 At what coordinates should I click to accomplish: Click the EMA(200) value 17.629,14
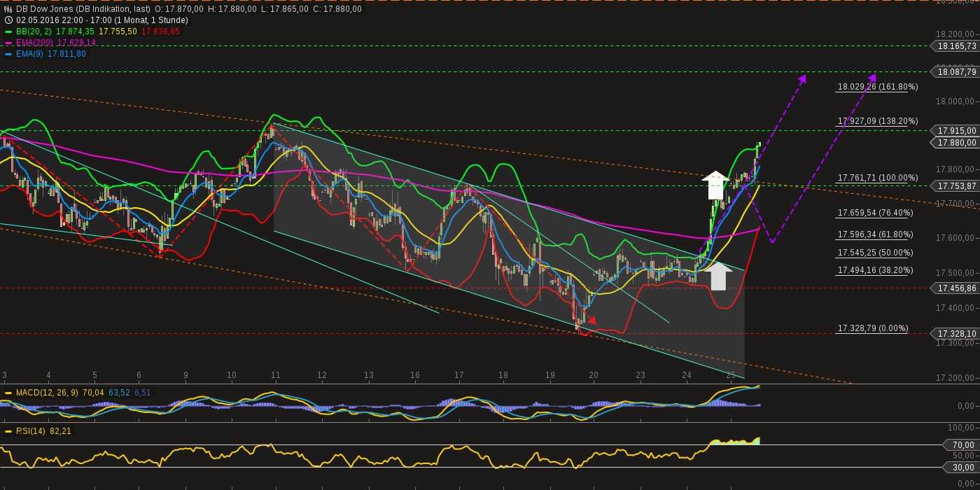[77, 43]
